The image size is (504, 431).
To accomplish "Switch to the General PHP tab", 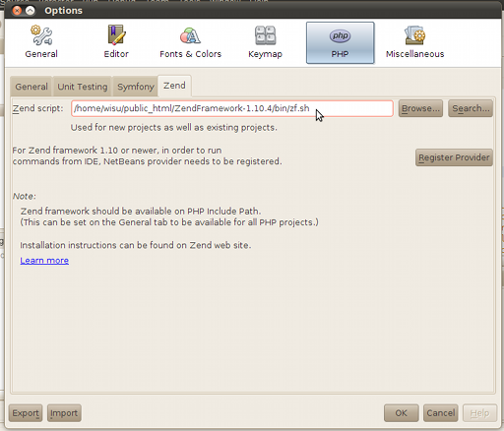I will point(31,87).
